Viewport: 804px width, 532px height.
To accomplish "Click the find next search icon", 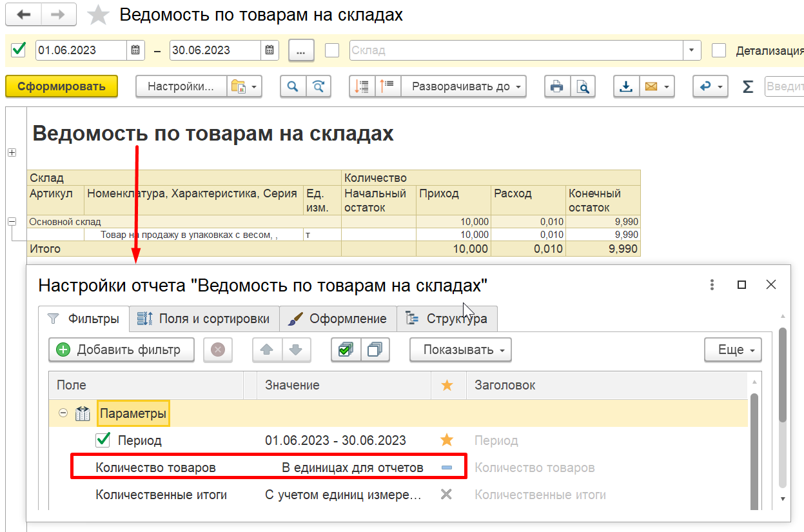I will point(318,86).
